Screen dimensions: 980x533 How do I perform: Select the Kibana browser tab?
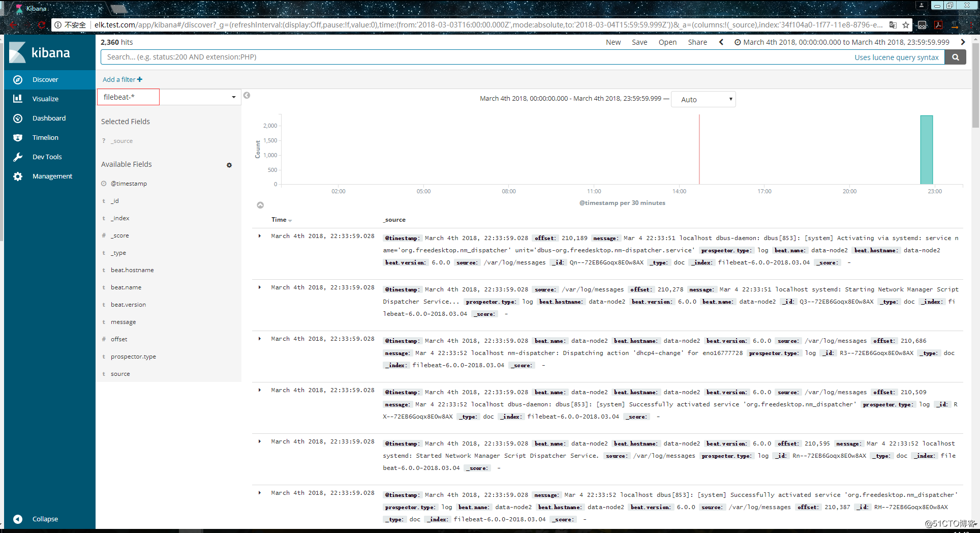(x=58, y=8)
